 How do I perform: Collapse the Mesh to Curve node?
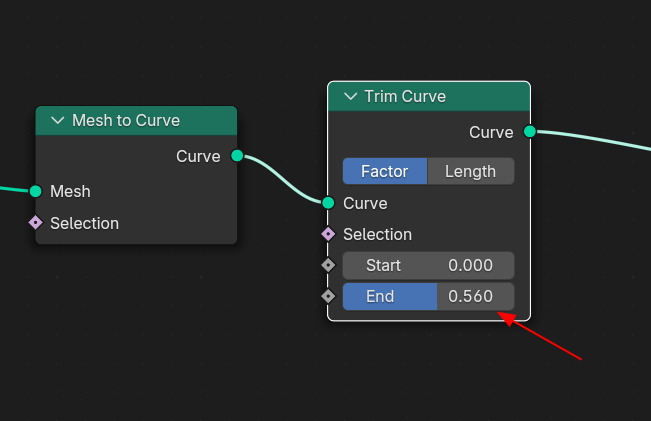(57, 120)
